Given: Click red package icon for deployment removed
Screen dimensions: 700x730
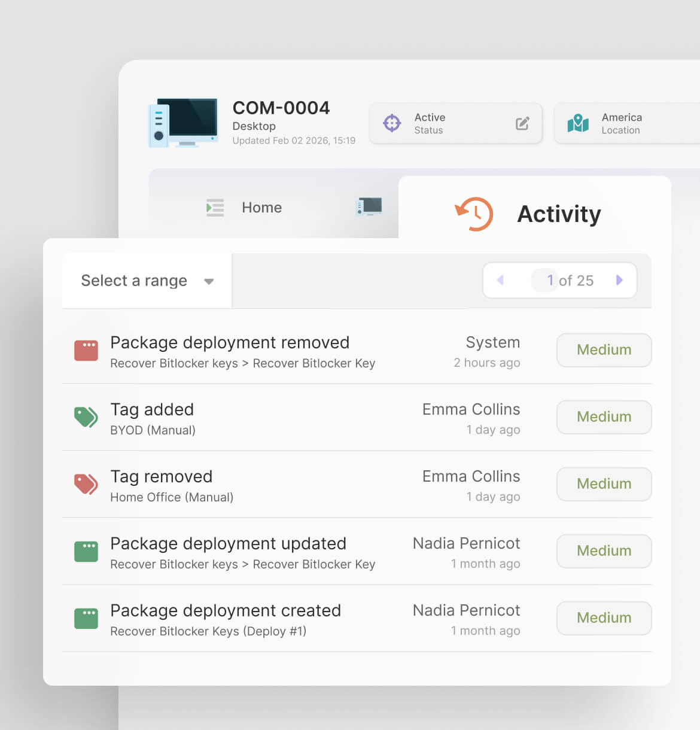Looking at the screenshot, I should point(86,350).
